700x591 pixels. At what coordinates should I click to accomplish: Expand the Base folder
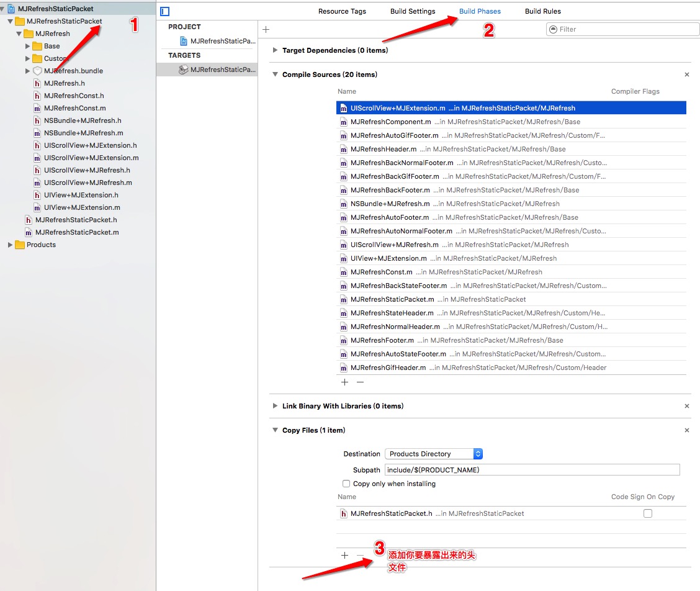[x=28, y=46]
